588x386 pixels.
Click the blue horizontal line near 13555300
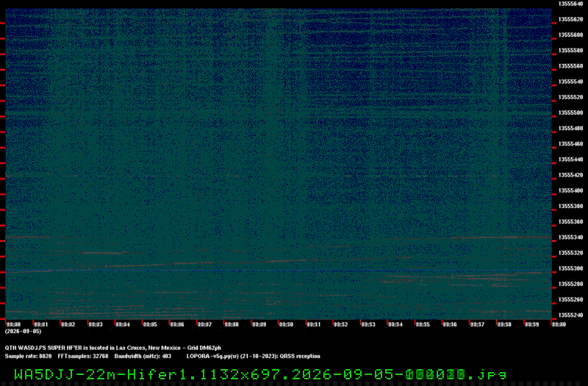(x=279, y=271)
